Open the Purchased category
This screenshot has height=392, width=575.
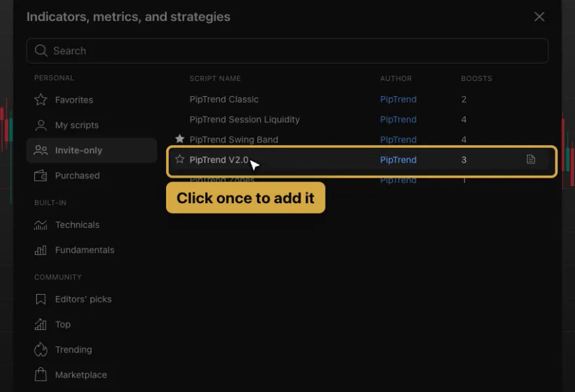click(x=91, y=176)
